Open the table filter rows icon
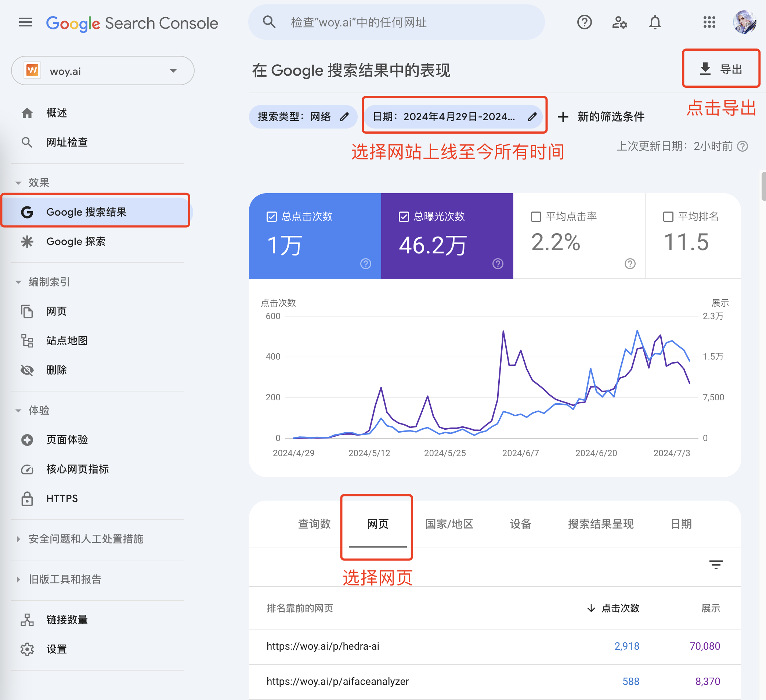The height and width of the screenshot is (700, 766). coord(716,565)
